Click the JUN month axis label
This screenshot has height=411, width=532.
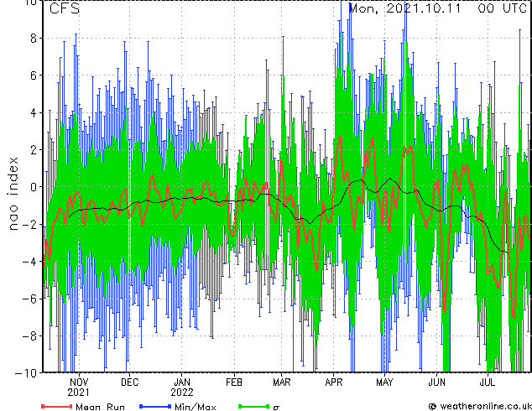click(436, 382)
